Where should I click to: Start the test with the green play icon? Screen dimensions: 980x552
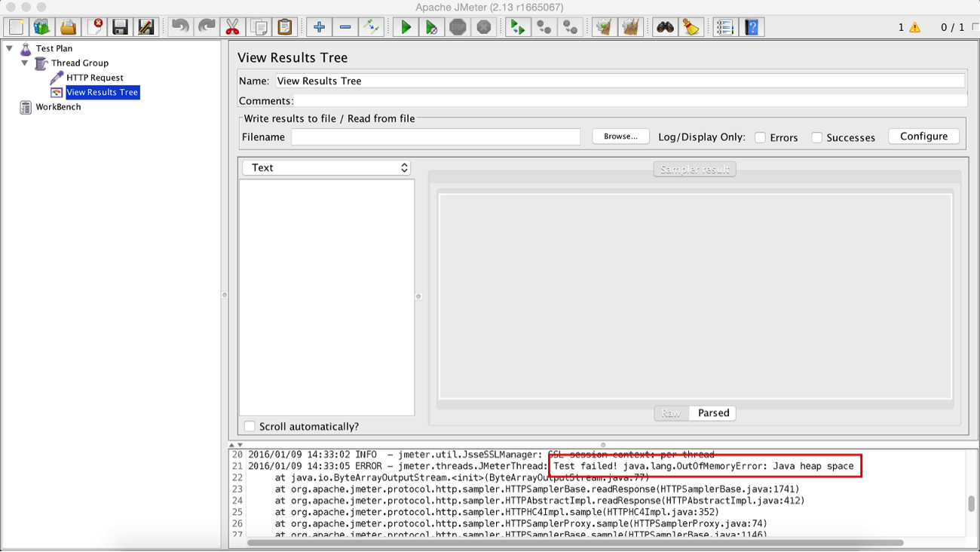point(406,28)
